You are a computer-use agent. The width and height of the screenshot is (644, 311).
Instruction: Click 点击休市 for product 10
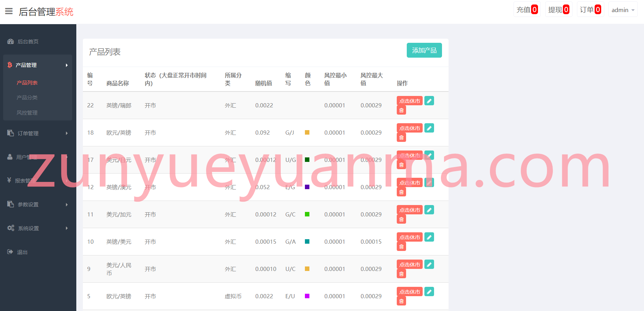410,237
